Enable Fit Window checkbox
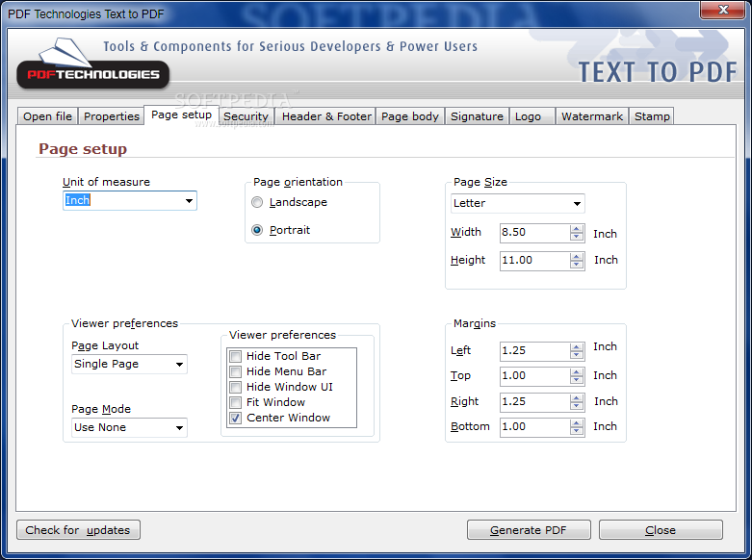This screenshot has height=560, width=752. point(236,402)
